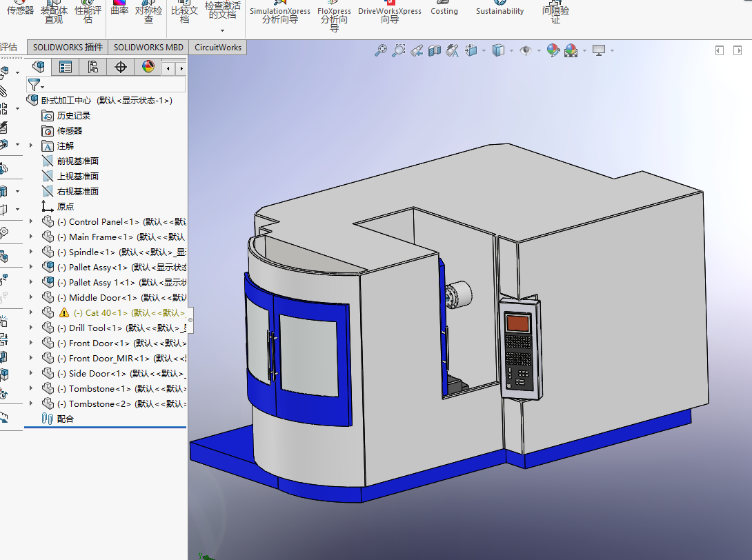This screenshot has width=752, height=560.
Task: Expand the 注解 annotations folder
Action: pyautogui.click(x=30, y=146)
